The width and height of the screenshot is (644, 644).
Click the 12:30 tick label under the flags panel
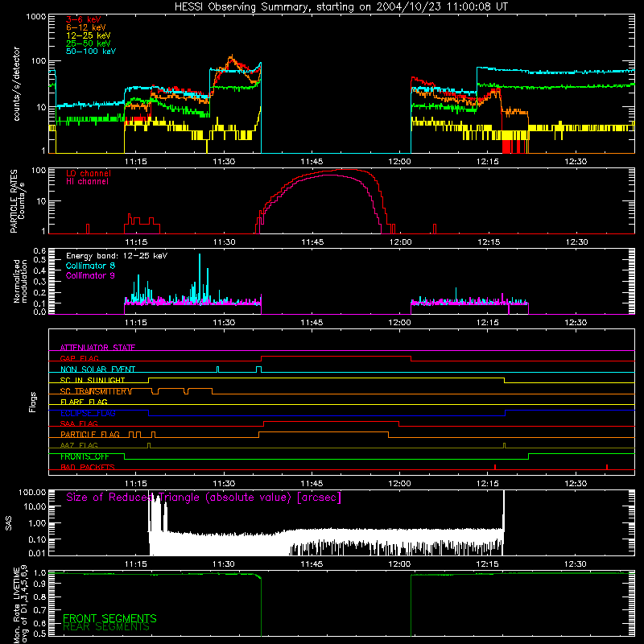click(576, 484)
